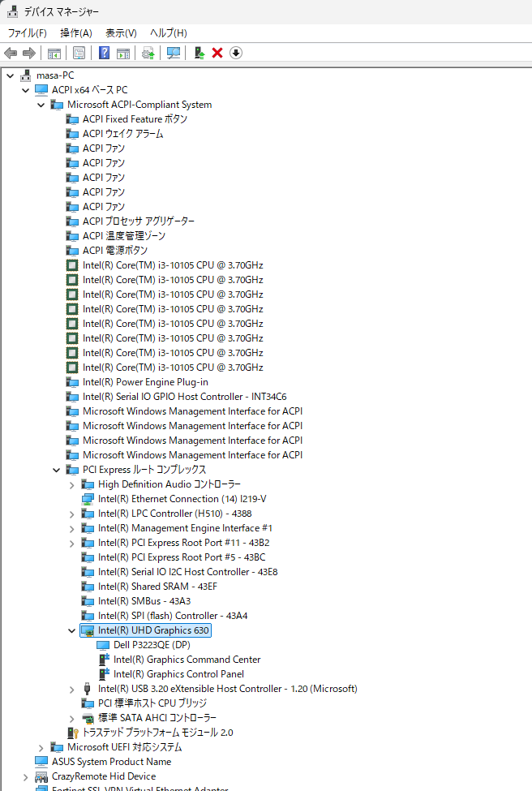Collapse the Intel UHD Graphics 630 node
Image resolution: width=532 pixels, height=791 pixels.
click(x=71, y=630)
